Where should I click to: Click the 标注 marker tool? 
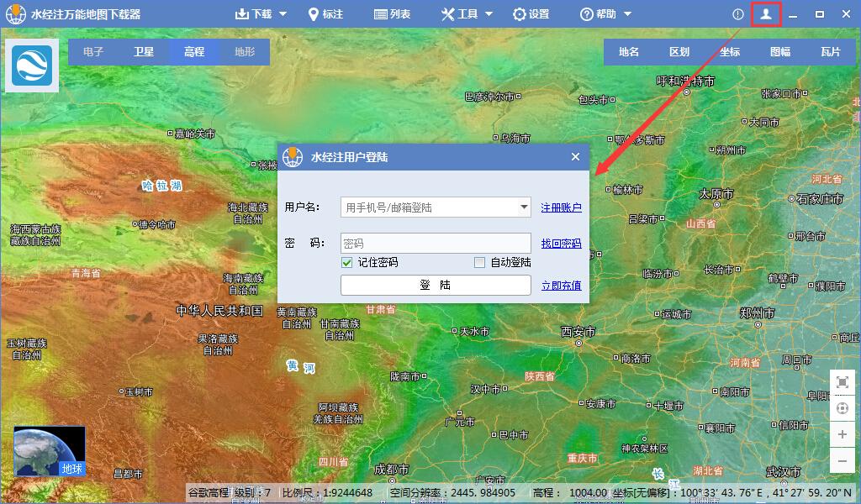click(325, 14)
